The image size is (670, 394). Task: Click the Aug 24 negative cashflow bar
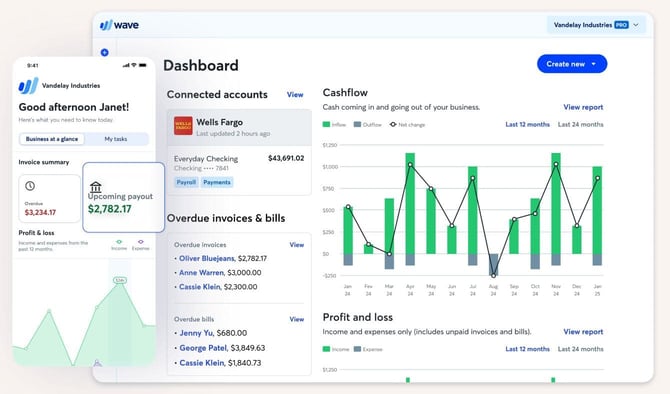494,265
